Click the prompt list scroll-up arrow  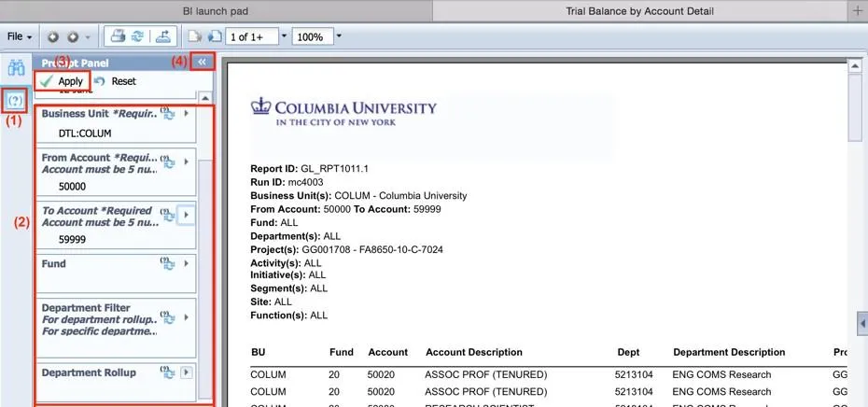point(205,98)
